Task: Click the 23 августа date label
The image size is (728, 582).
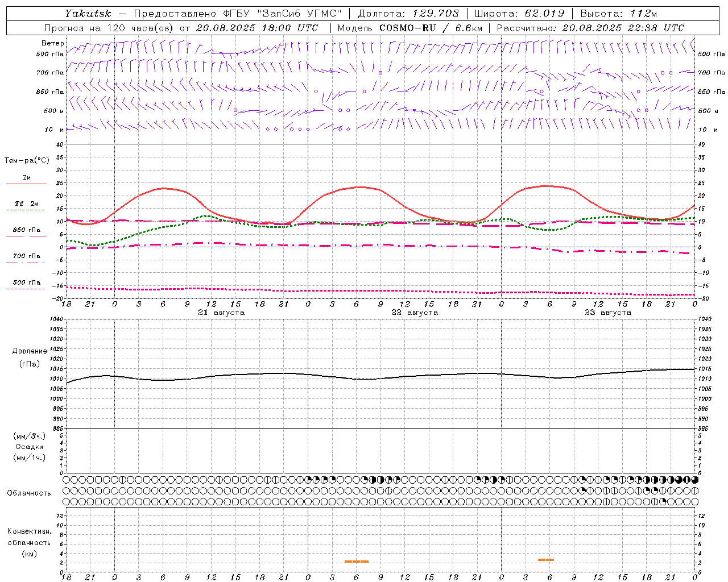Action: click(x=607, y=313)
